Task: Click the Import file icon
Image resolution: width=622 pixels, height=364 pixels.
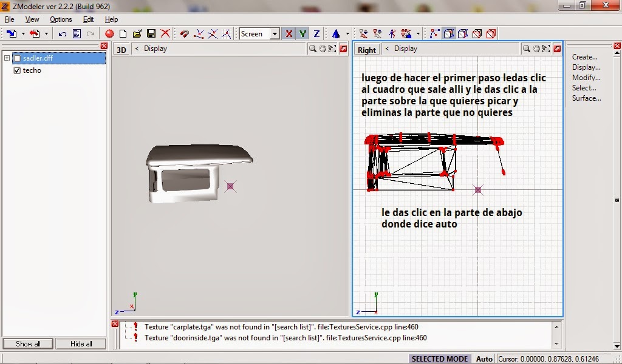Action: point(12,33)
